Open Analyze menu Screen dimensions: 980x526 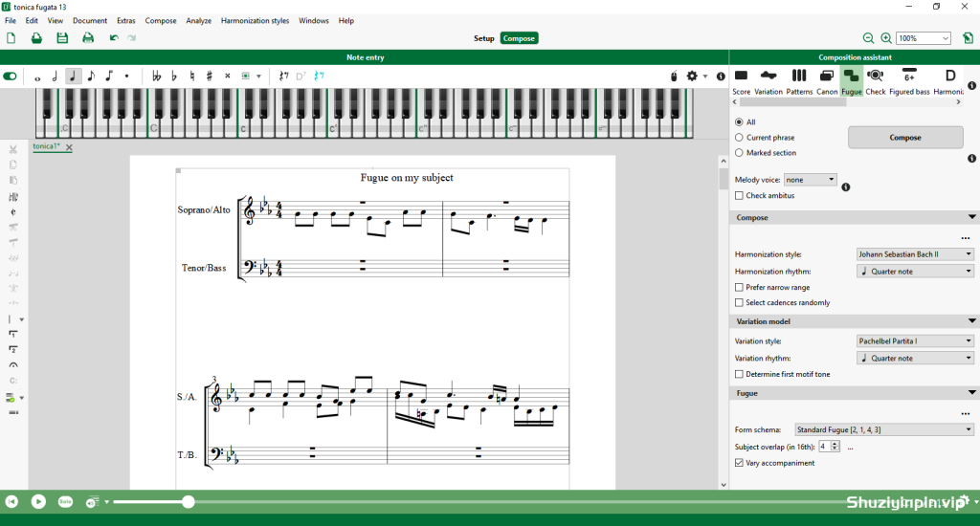(x=199, y=21)
